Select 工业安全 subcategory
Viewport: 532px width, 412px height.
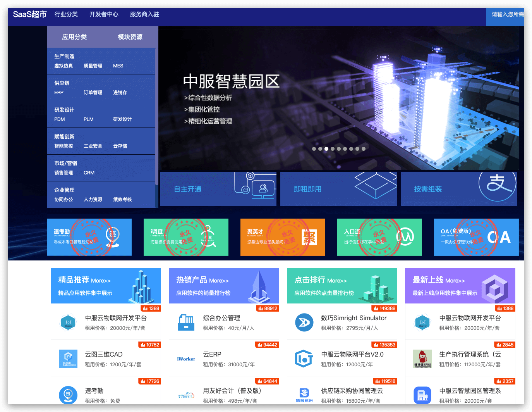(x=93, y=146)
